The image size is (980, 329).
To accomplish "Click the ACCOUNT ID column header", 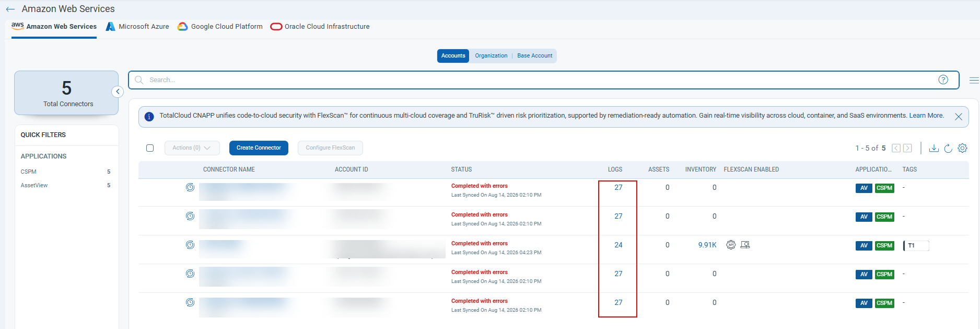I will tap(351, 169).
